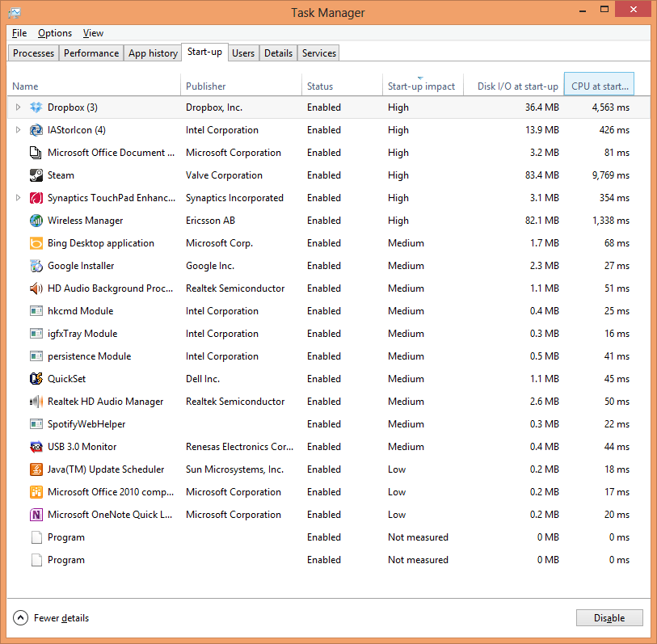Screen dimensions: 657x644
Task: Click the HD Audio Background speaker icon
Action: pyautogui.click(x=36, y=288)
